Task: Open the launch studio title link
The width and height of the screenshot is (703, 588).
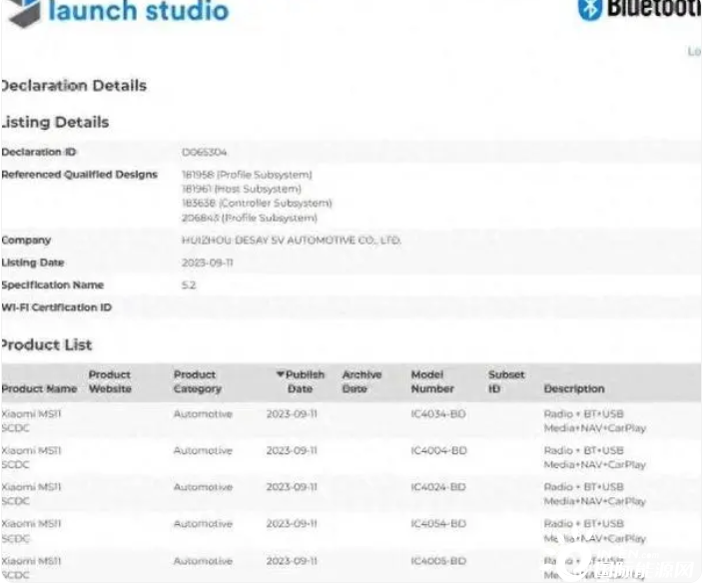Action: 139,11
